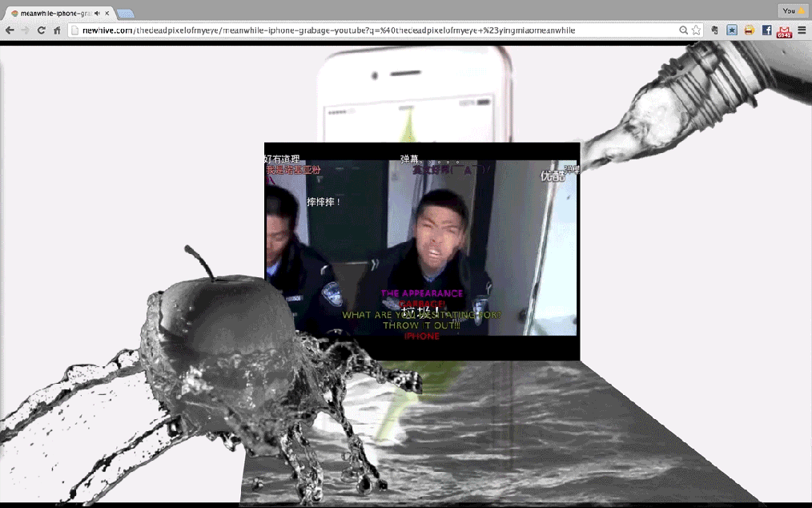The width and height of the screenshot is (812, 508).
Task: Click the page info icon in address bar
Action: pyautogui.click(x=74, y=30)
